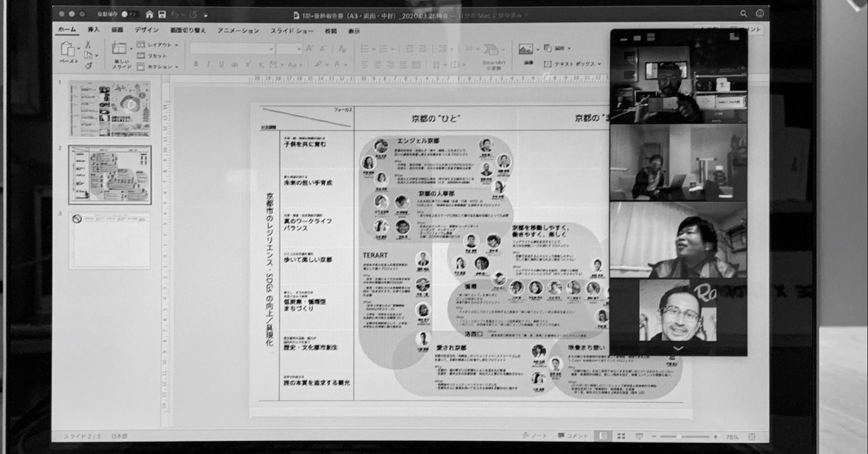Click the Undo arrow icon
The width and height of the screenshot is (868, 454).
point(175,14)
